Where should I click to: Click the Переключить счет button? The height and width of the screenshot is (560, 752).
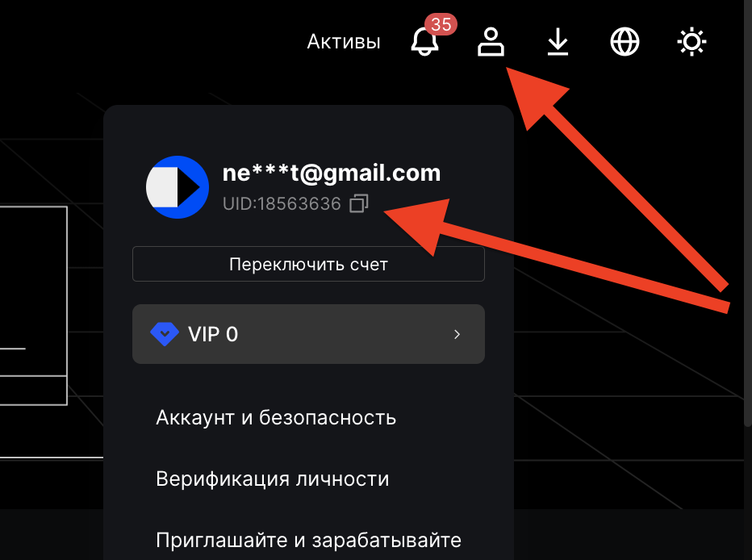[x=308, y=264]
